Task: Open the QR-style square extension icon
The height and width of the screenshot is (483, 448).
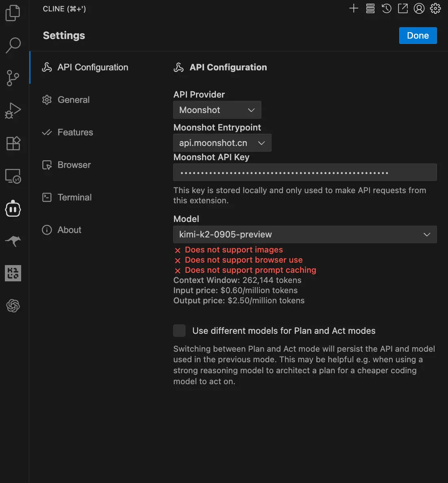Action: coord(13,273)
